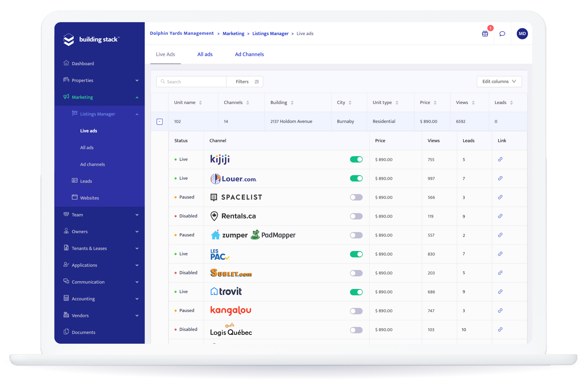Collapse the Listings Manager submenu
588x381 pixels.
(137, 114)
